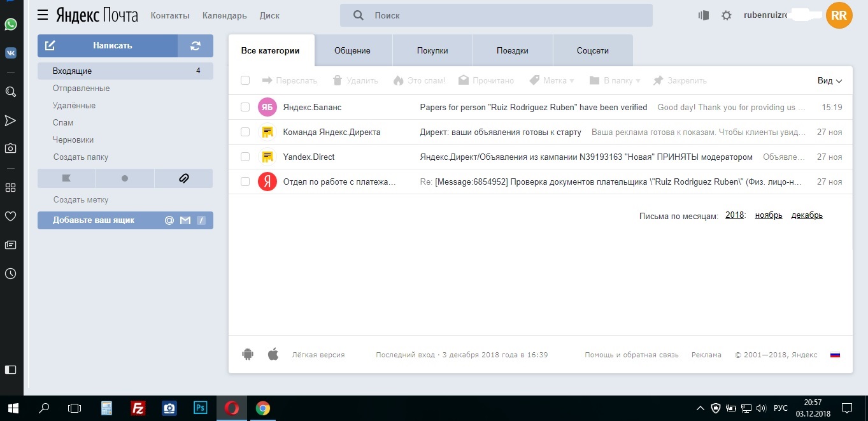This screenshot has width=868, height=421.
Task: Open the Отправленные folder
Action: (82, 89)
